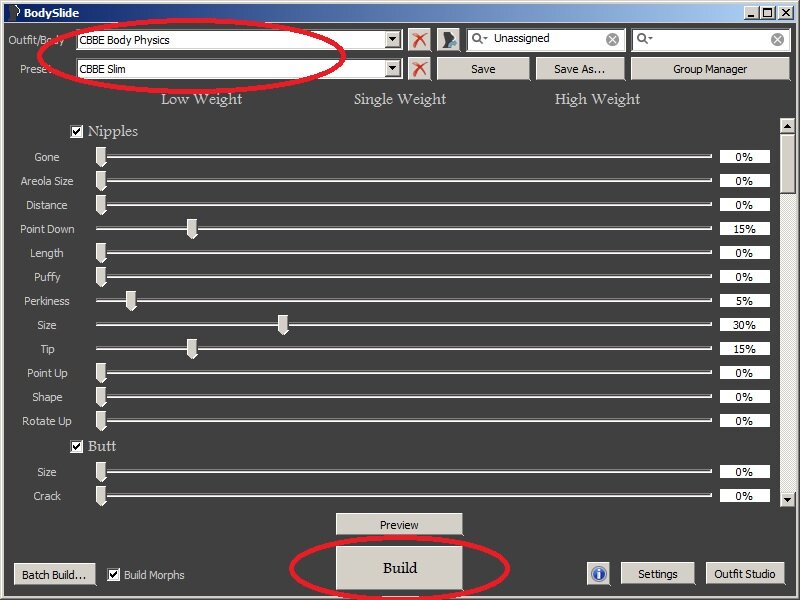Click the Unassigned group filter field
The image size is (800, 600).
pyautogui.click(x=546, y=39)
